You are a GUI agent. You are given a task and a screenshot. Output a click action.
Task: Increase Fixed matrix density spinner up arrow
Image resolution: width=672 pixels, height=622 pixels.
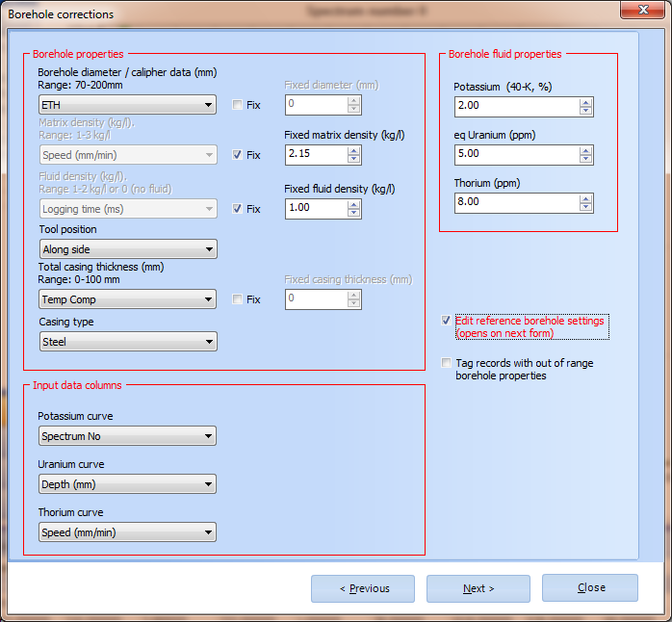(x=354, y=150)
